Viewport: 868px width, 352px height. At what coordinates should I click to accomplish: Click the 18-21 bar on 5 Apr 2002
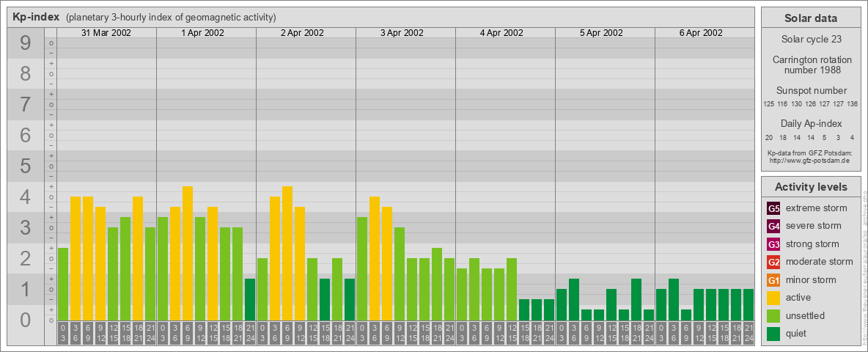[x=636, y=299]
